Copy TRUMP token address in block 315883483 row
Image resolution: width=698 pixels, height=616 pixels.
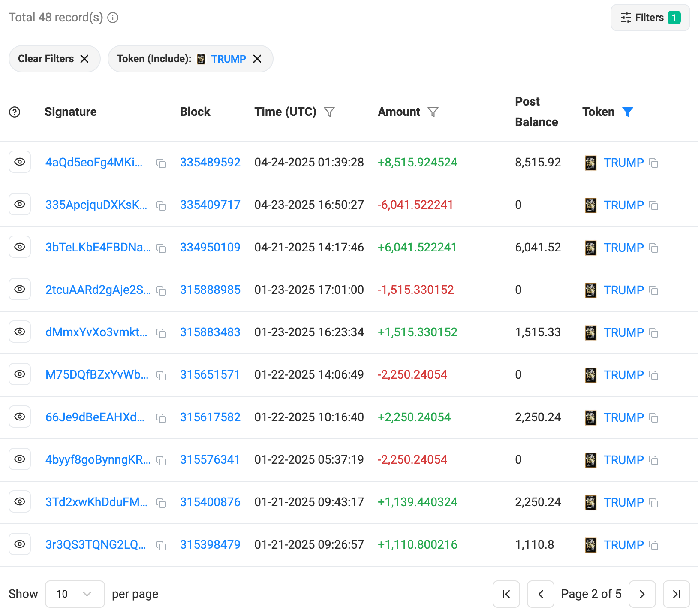(653, 333)
